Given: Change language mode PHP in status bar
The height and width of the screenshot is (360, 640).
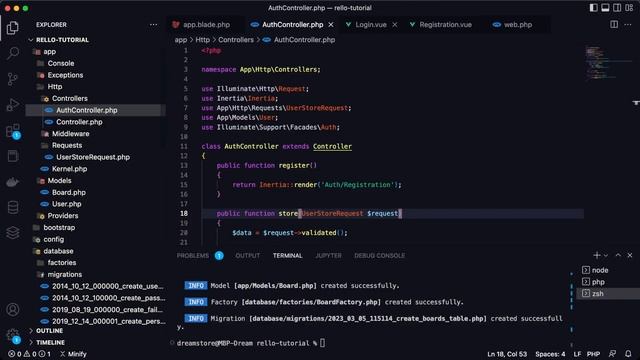Looking at the screenshot, I should (593, 354).
